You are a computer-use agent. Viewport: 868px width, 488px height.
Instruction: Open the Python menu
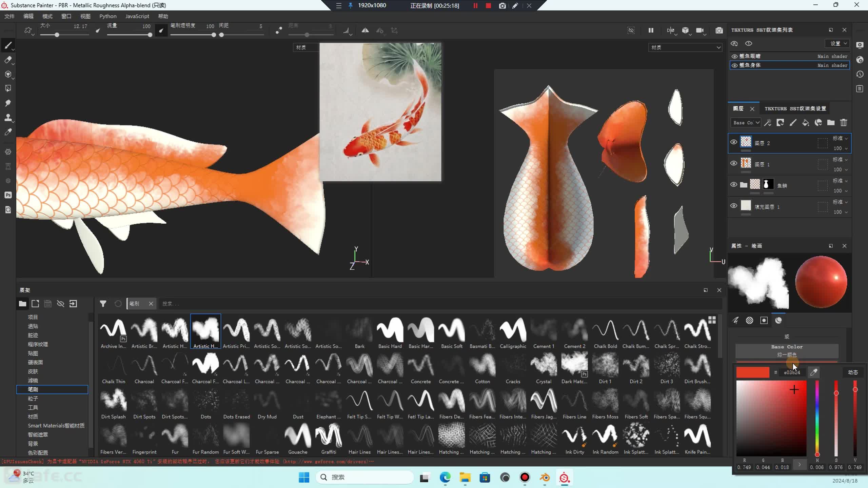click(108, 16)
